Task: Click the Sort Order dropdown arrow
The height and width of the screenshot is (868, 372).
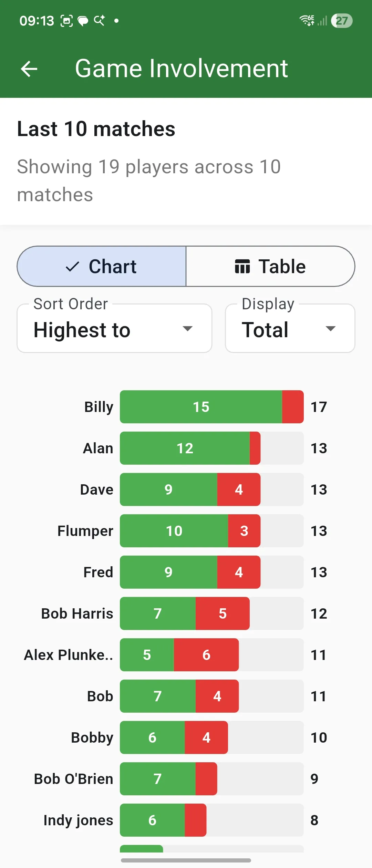Action: point(188,329)
